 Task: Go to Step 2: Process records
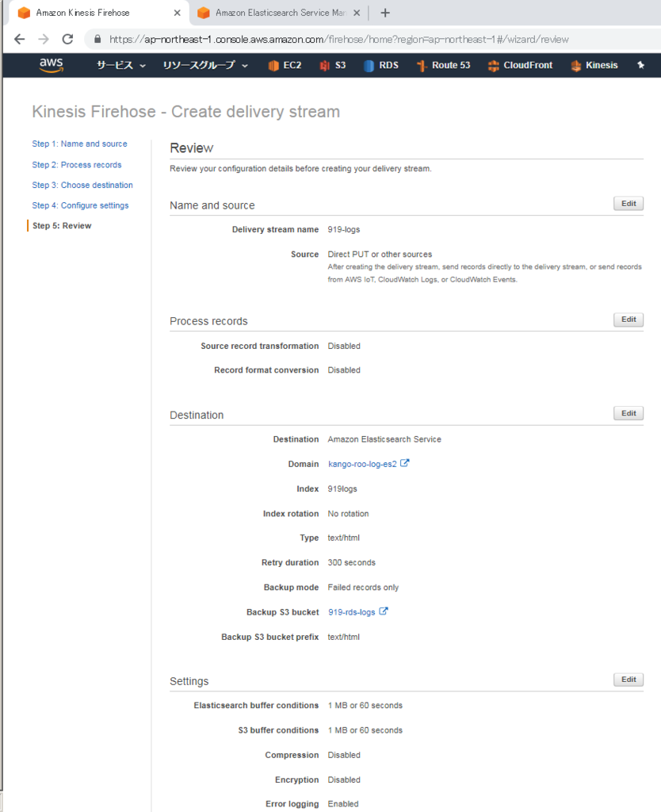tap(77, 165)
